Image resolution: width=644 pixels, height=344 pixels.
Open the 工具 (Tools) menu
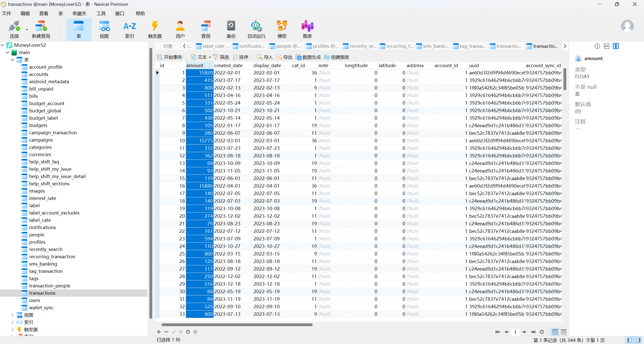101,13
